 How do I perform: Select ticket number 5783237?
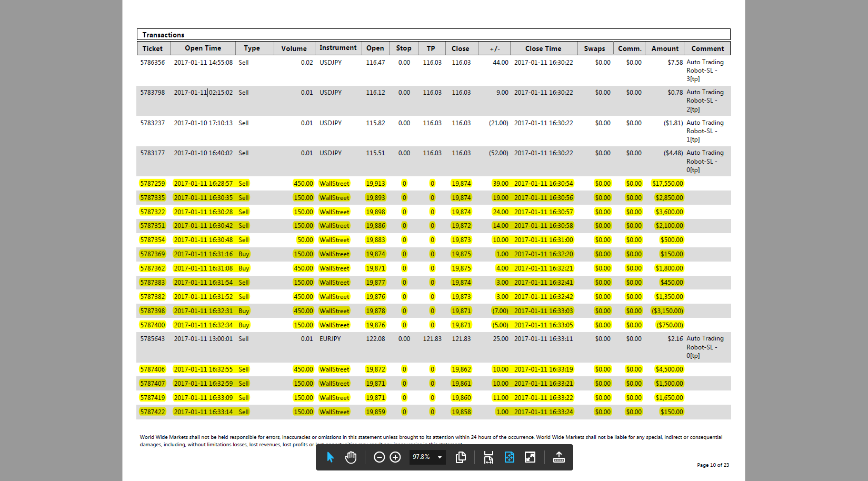[153, 123]
